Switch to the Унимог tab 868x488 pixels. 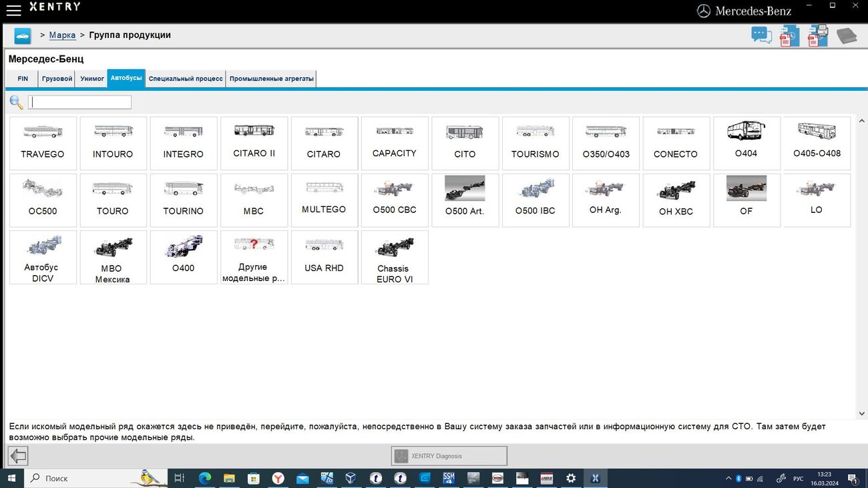(92, 79)
